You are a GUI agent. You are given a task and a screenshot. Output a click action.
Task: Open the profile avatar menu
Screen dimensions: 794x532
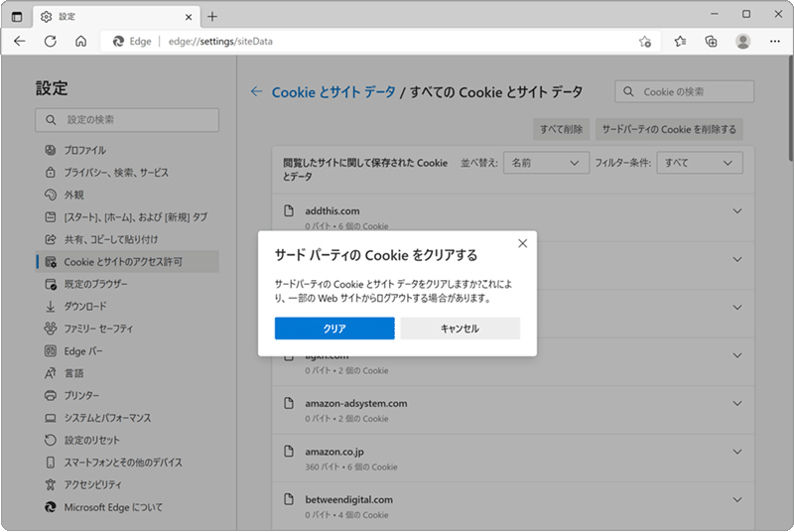742,42
